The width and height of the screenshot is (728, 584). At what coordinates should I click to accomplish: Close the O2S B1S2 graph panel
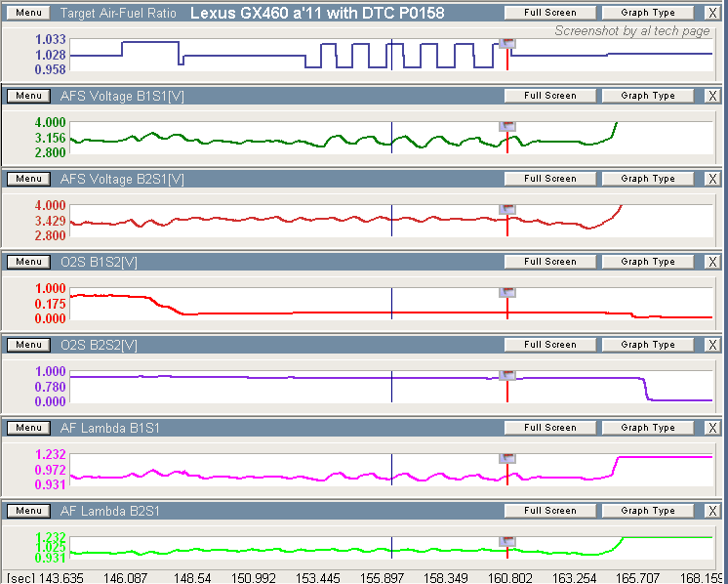(x=712, y=262)
